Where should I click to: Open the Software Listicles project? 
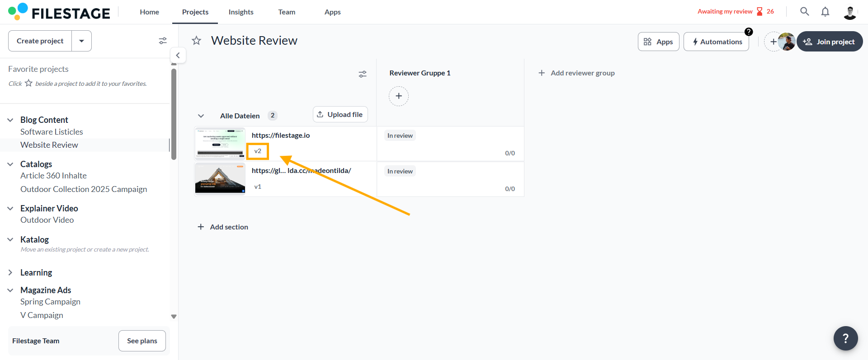coord(52,132)
